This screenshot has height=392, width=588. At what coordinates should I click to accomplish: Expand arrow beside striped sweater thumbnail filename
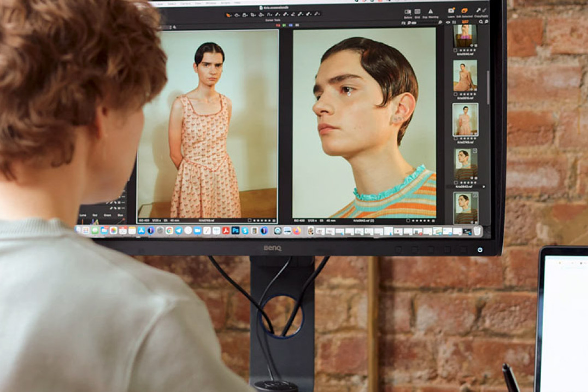pos(484,186)
